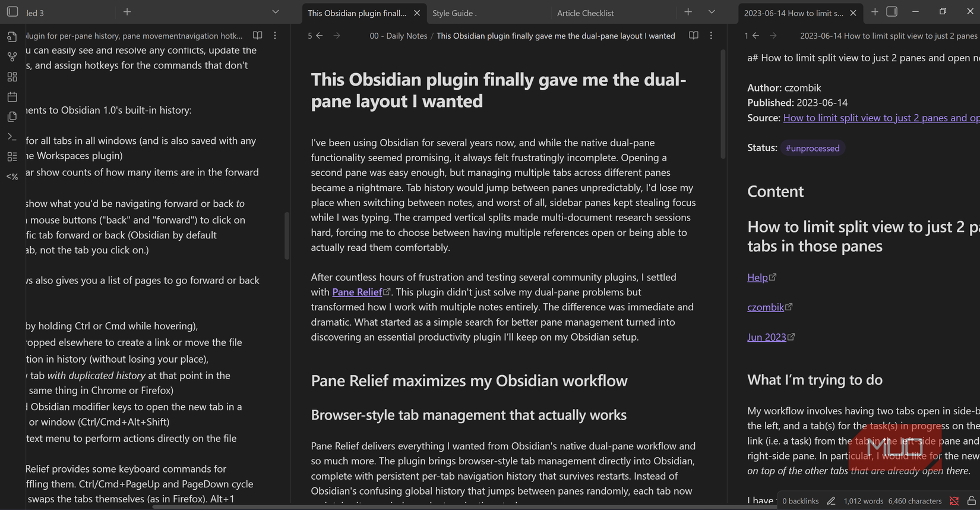Viewport: 980px width, 510px height.
Task: Click the #unprocessed tag
Action: [x=813, y=148]
